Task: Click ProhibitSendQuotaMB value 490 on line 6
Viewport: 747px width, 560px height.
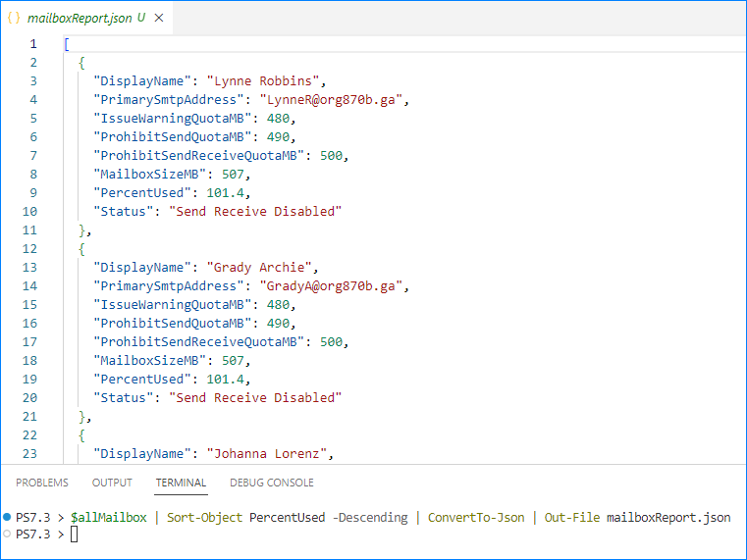Action: [x=278, y=137]
